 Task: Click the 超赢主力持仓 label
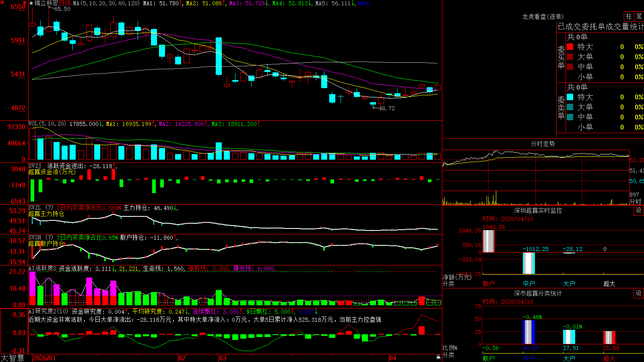pyautogui.click(x=46, y=214)
